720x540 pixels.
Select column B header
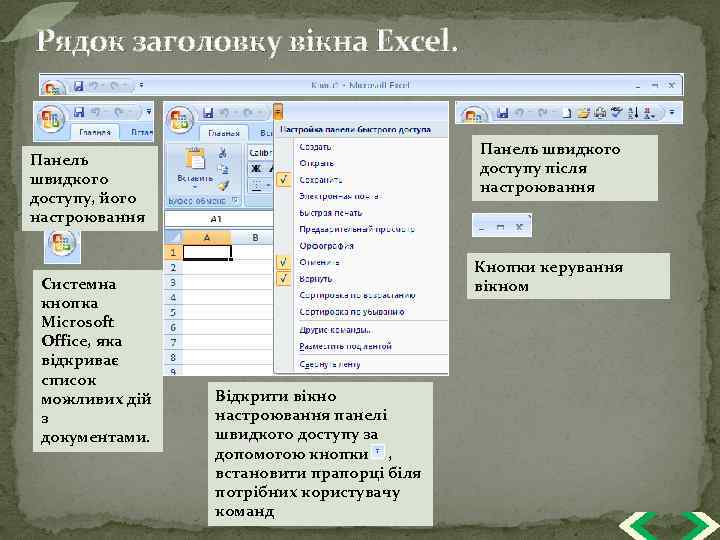255,237
